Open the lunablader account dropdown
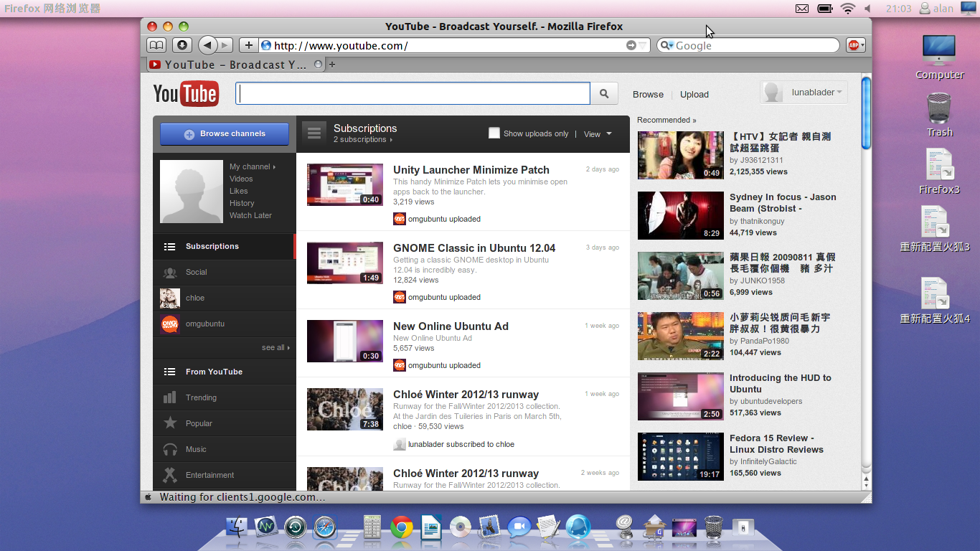Screen dimensions: 980x551 click(804, 93)
